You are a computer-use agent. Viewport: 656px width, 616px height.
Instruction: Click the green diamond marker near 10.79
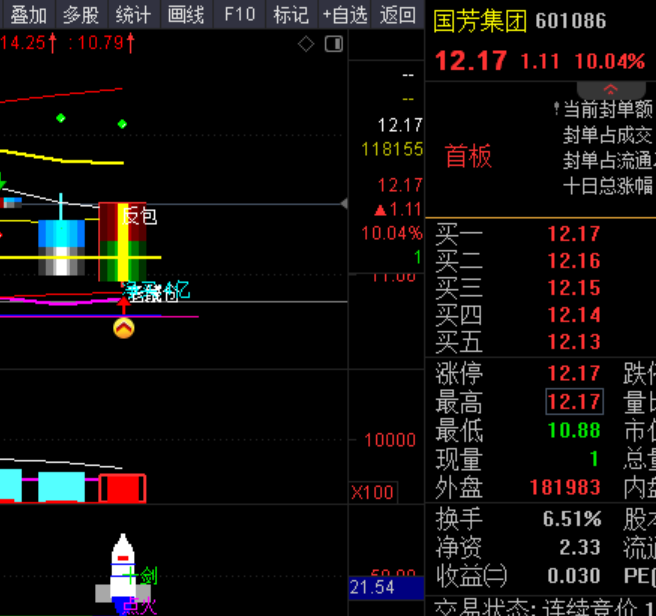tap(122, 124)
